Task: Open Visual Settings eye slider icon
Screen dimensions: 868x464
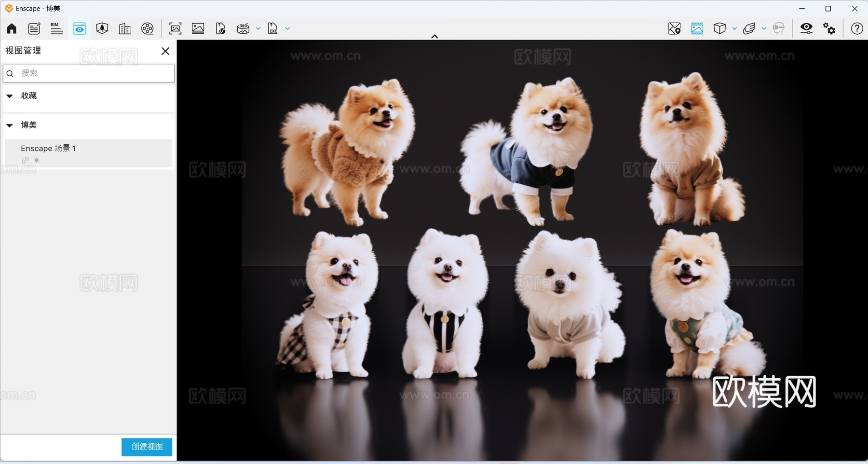Action: tap(807, 28)
